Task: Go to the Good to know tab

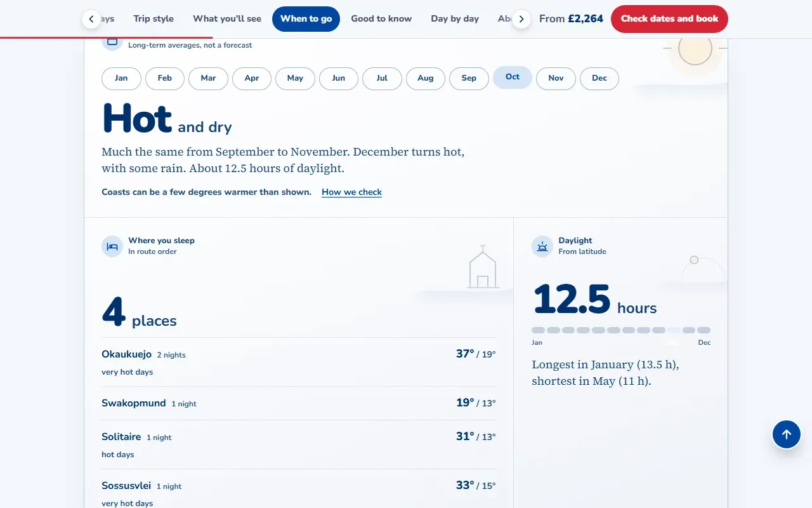Action: (x=381, y=19)
